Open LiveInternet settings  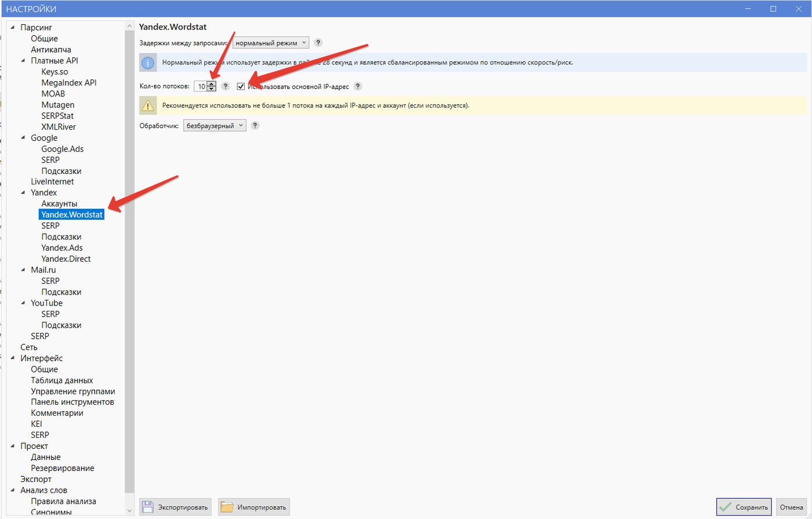[52, 182]
